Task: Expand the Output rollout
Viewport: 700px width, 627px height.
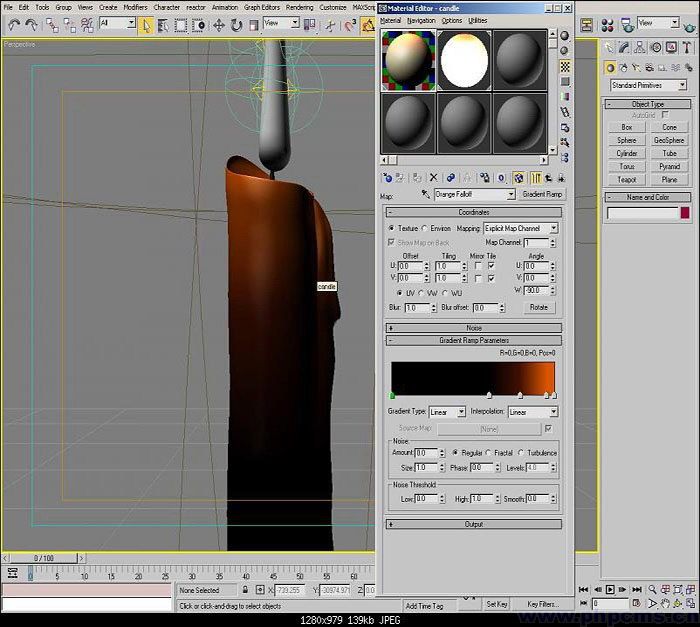Action: point(474,524)
